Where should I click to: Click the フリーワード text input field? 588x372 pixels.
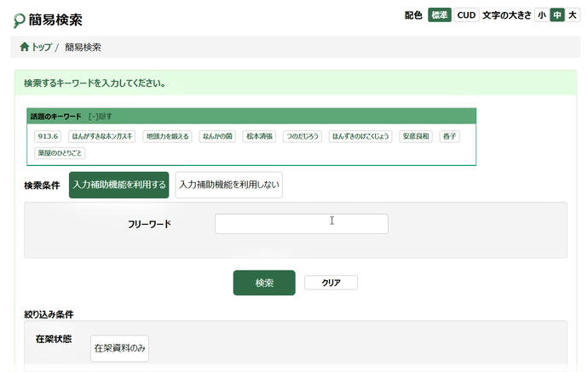click(301, 224)
